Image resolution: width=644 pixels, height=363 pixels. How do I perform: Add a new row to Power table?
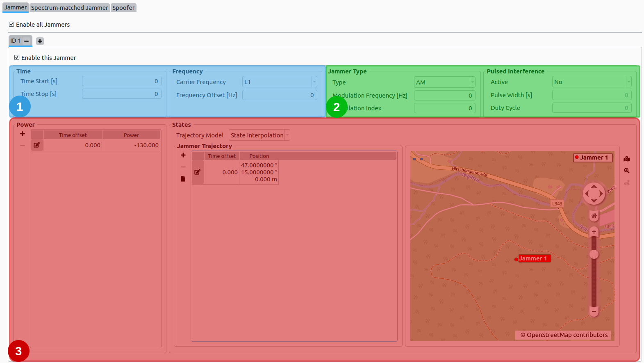(x=23, y=134)
